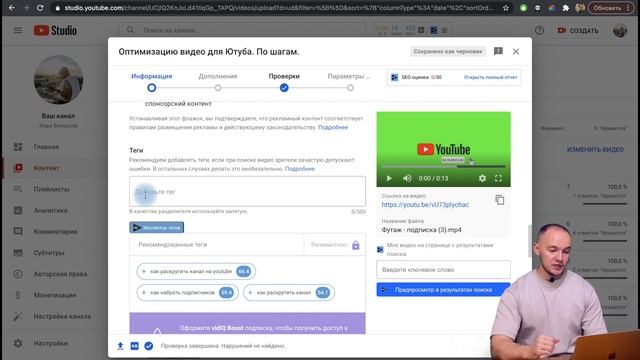
Task: Click the add tag input field
Action: [x=247, y=191]
